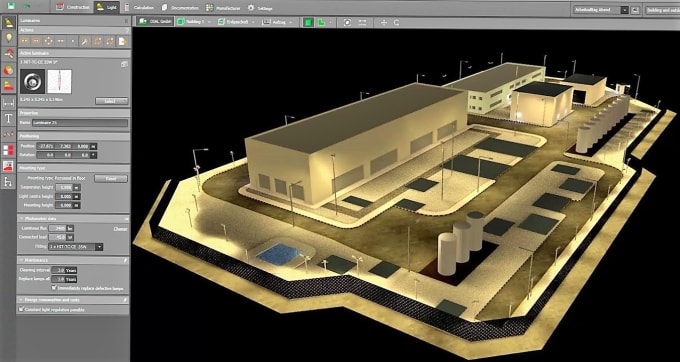
Task: Select the red arc tool in sidebar
Action: click(x=9, y=54)
